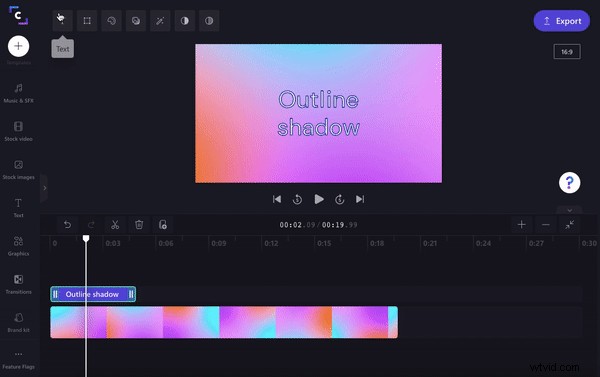Open Music & SFX in the sidebar
The width and height of the screenshot is (600, 377).
tap(18, 93)
